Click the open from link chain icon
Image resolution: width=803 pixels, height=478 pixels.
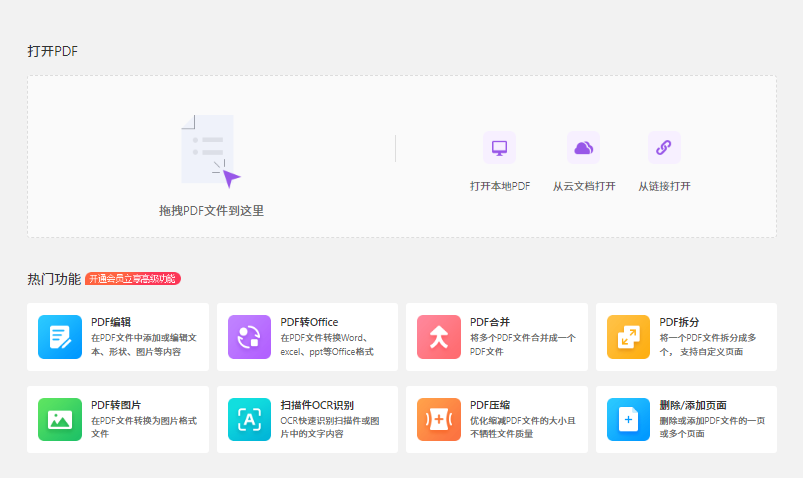click(x=664, y=148)
